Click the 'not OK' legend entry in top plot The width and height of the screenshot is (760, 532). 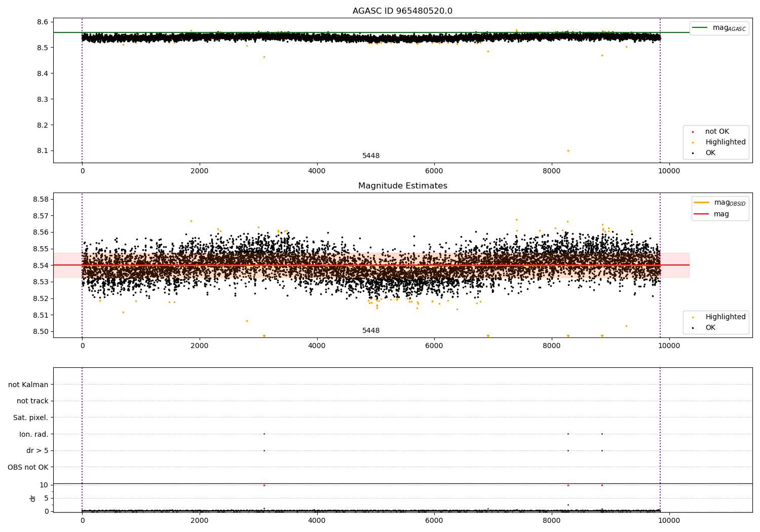(717, 132)
